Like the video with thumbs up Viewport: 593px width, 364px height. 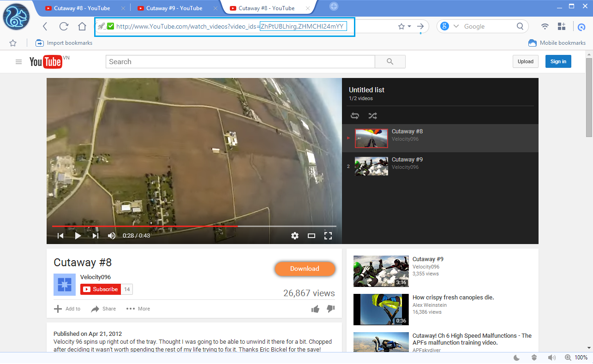(315, 309)
